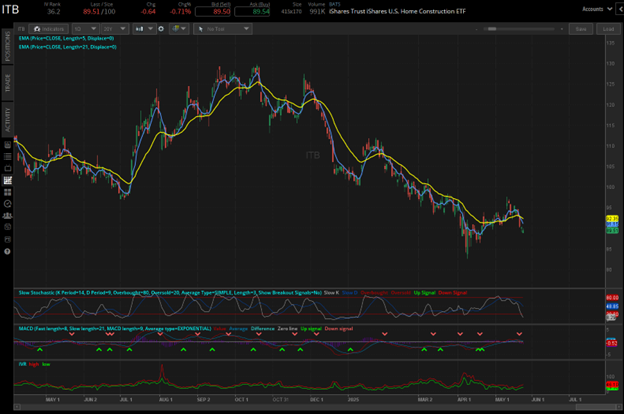Expand the 20Y time range dropdown
The image size is (624, 414).
(114, 29)
